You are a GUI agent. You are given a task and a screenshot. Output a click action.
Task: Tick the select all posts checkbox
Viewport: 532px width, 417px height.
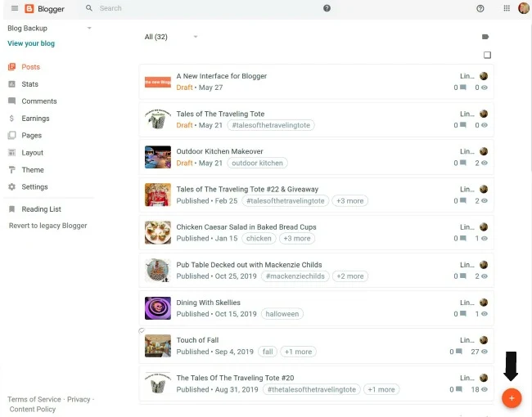[x=487, y=55]
